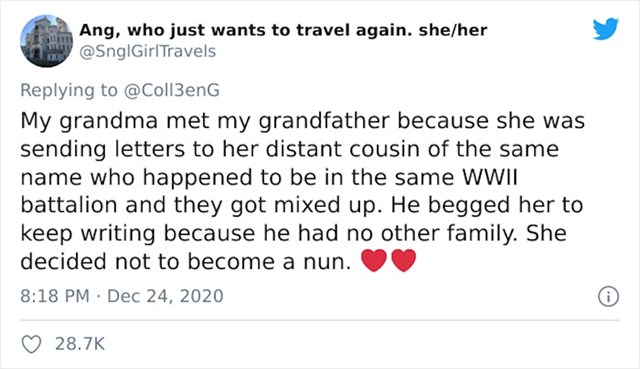
Task: Click the first red heart emoji
Action: [x=374, y=260]
